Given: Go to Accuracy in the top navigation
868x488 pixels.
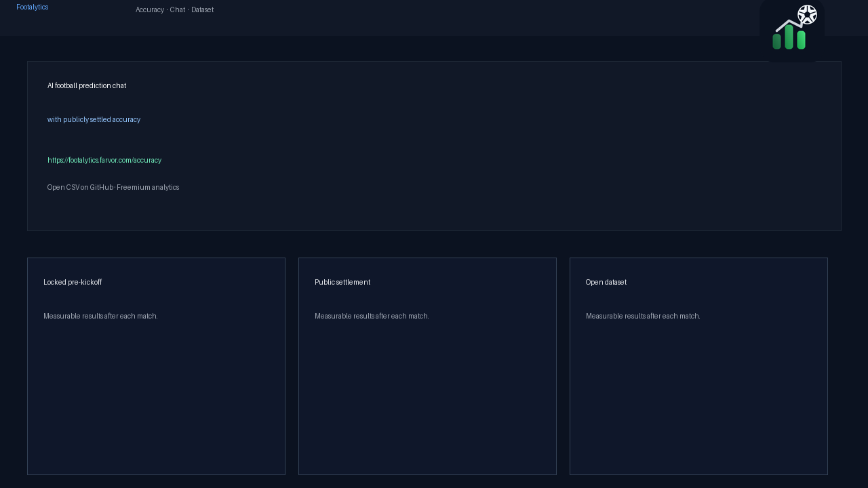Looking at the screenshot, I should 150,9.
